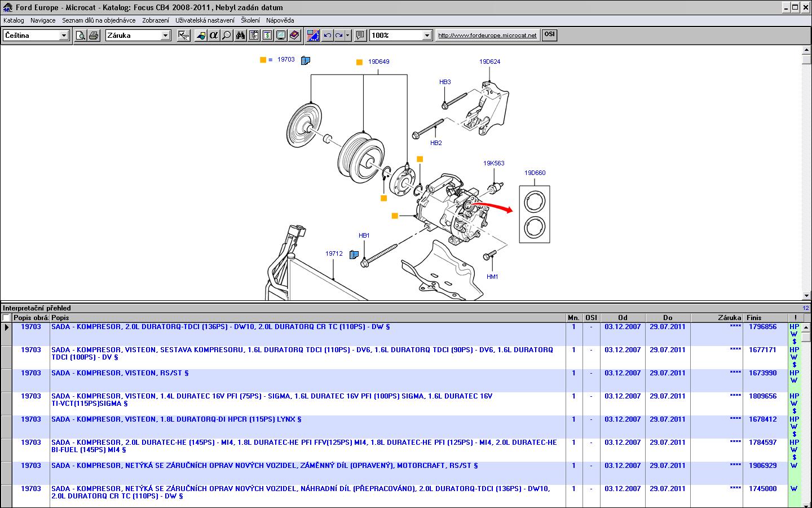Screen dimensions: 812x508
Task: Open the Katalog menu
Action: pos(14,20)
